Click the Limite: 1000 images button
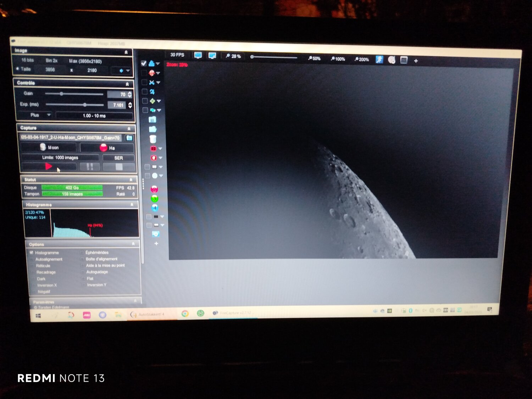 pyautogui.click(x=60, y=157)
